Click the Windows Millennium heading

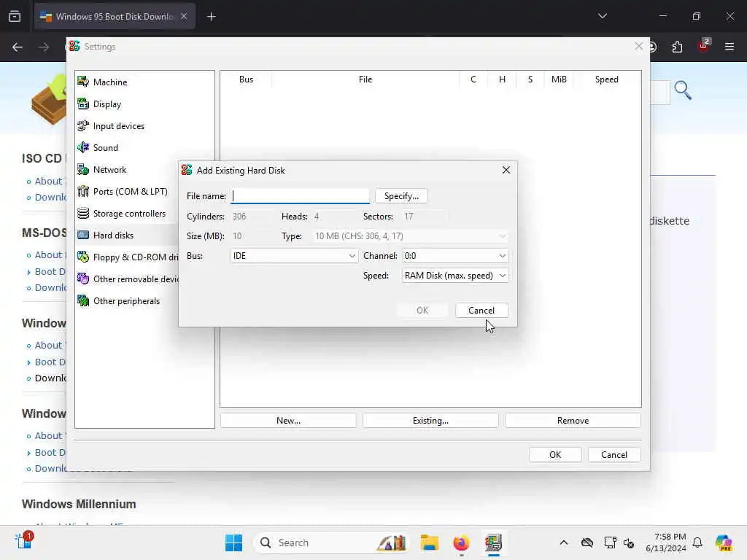point(79,504)
